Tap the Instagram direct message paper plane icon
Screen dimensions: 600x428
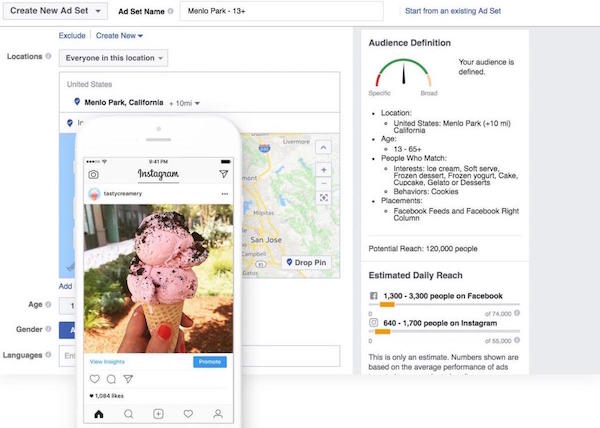coord(223,174)
